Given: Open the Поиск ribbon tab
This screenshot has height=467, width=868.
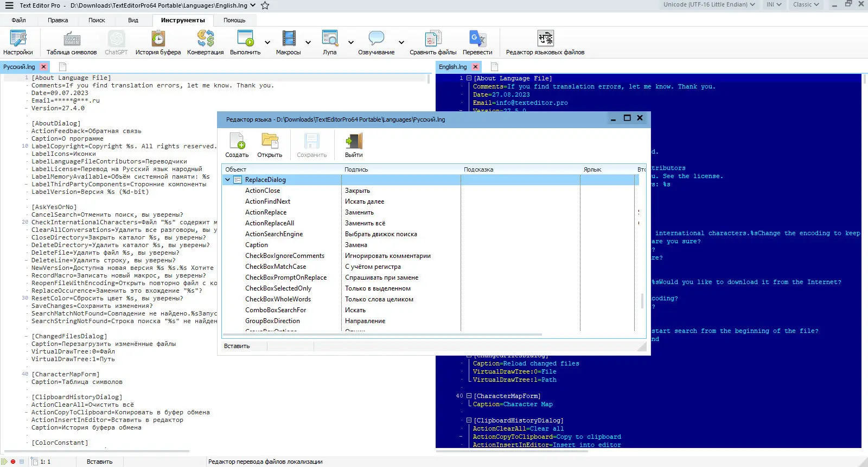Looking at the screenshot, I should 97,20.
